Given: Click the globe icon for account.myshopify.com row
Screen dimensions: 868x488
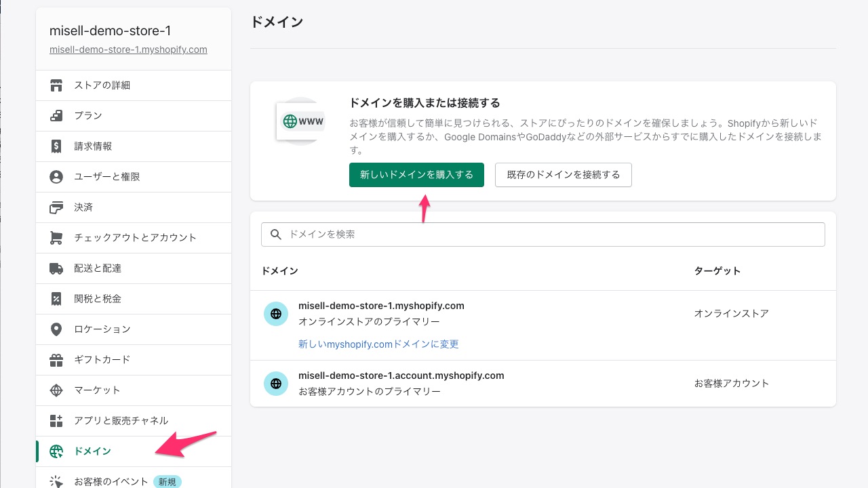Looking at the screenshot, I should 276,384.
